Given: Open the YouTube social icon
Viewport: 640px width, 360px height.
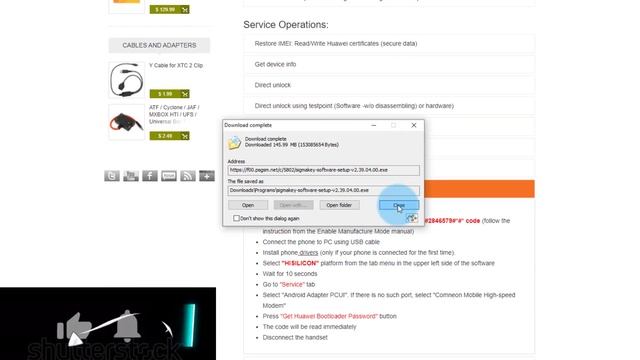Looking at the screenshot, I should coord(131,176).
